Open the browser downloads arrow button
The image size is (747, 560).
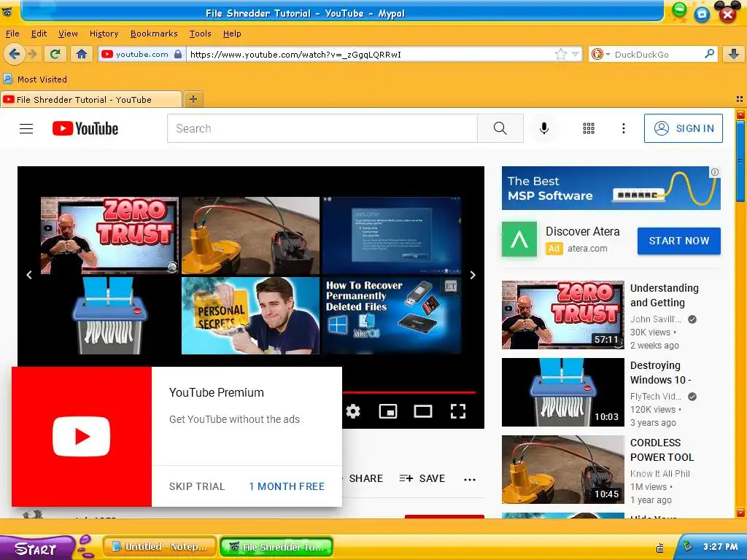(734, 54)
